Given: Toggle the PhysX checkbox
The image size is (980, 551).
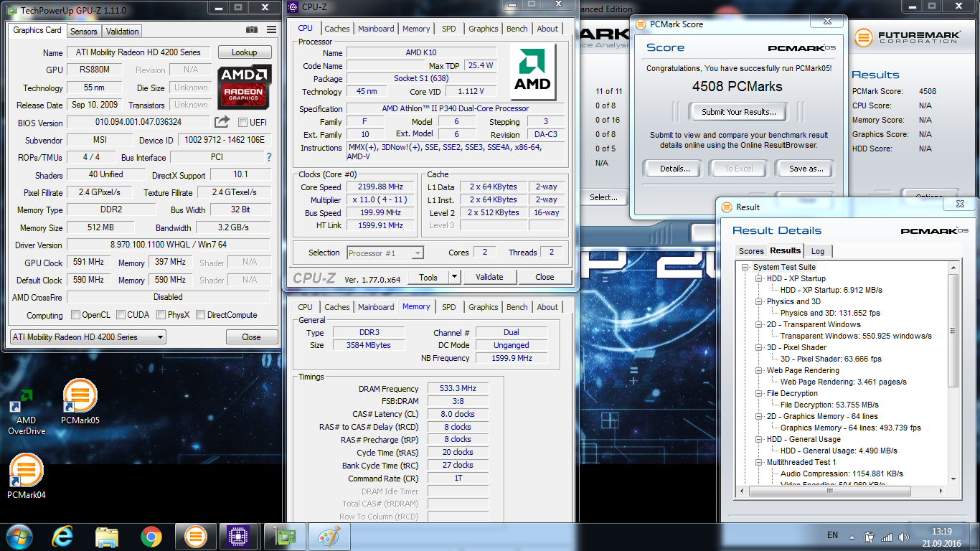Looking at the screenshot, I should point(161,314).
